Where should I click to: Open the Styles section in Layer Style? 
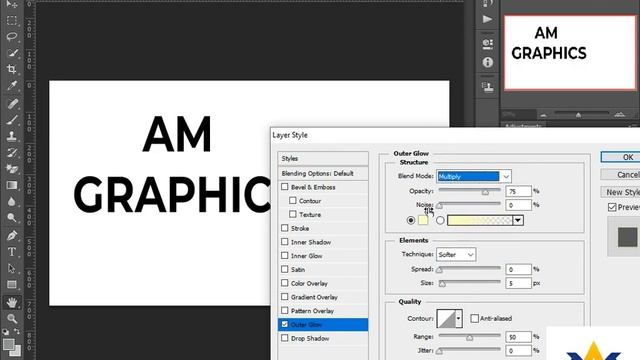click(x=323, y=158)
